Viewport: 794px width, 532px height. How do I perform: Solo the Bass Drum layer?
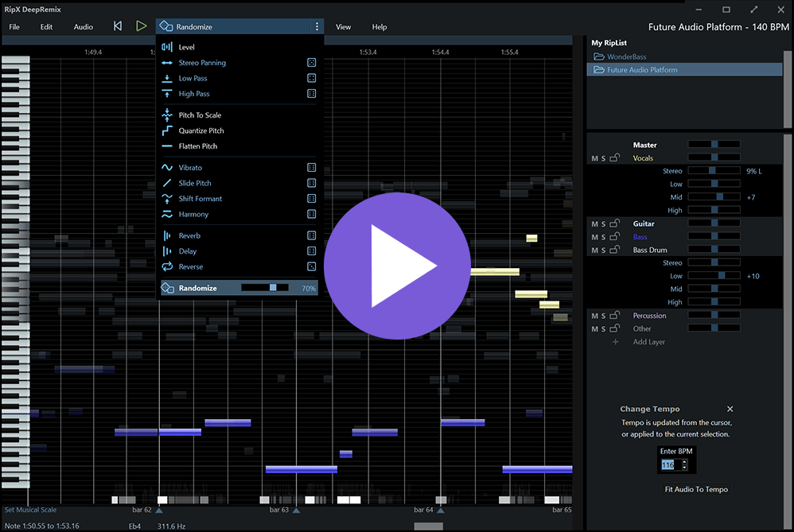coord(605,249)
